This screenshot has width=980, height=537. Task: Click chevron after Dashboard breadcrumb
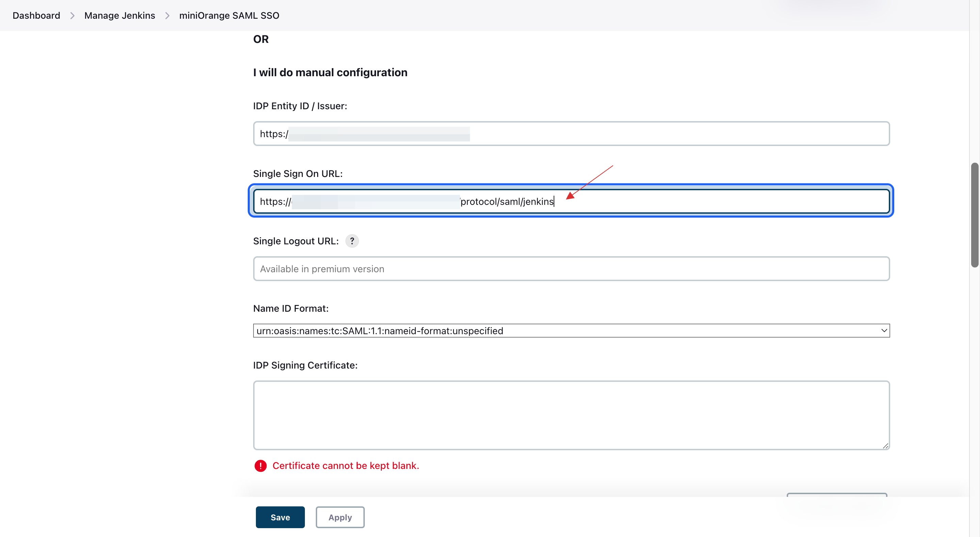click(x=72, y=16)
